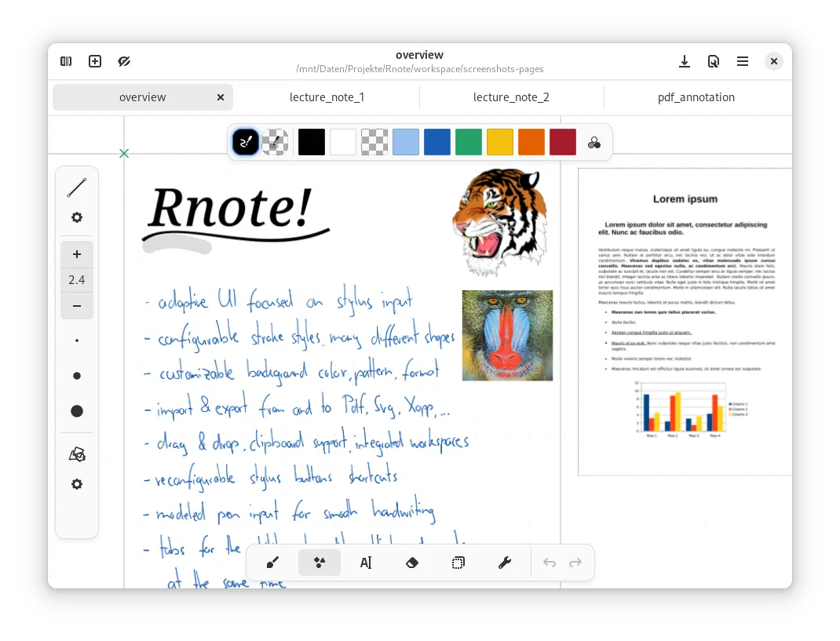Activate the Typewriter text tool
The height and width of the screenshot is (641, 840).
pyautogui.click(x=366, y=563)
